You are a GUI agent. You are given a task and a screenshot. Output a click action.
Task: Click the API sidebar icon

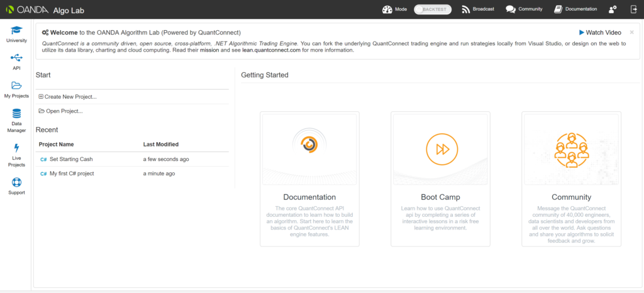[x=16, y=58]
